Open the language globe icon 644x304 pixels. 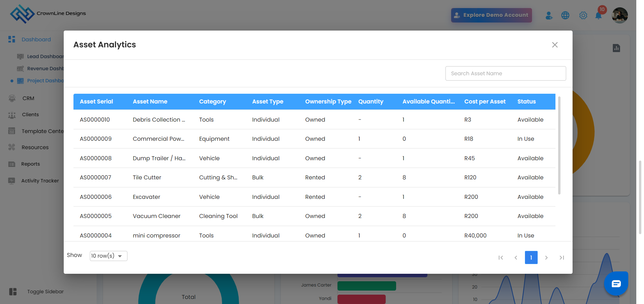565,15
